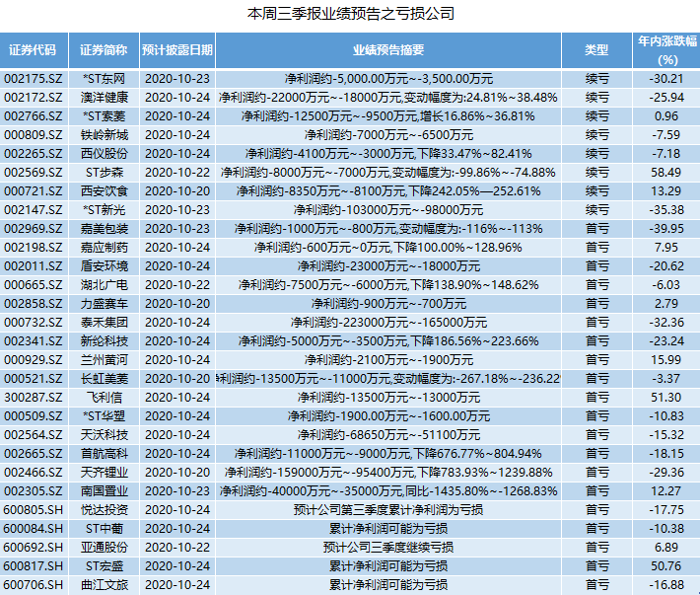Select the 预计披露日期 column header
Image resolution: width=700 pixels, height=595 pixels.
(176, 49)
